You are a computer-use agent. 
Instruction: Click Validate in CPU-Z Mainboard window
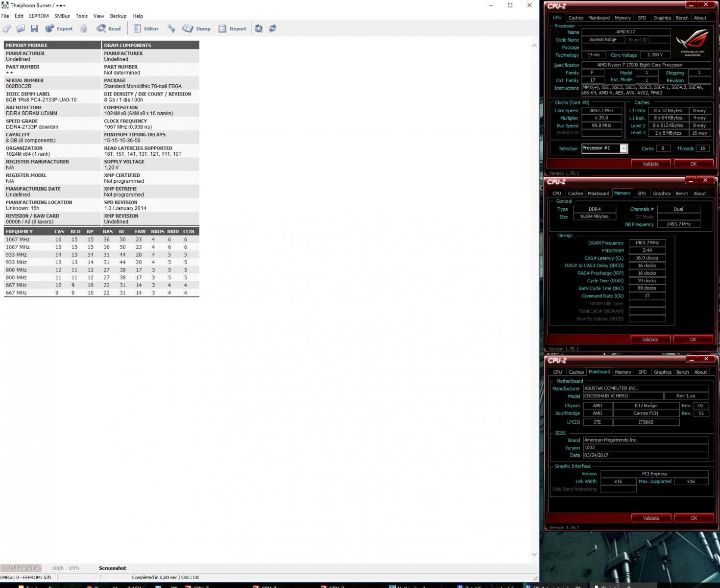tap(651, 518)
